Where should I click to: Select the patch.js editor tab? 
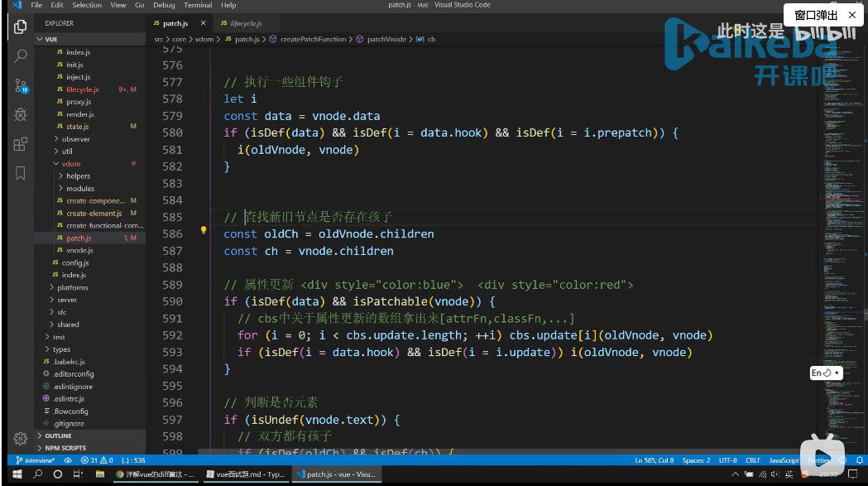click(x=175, y=23)
